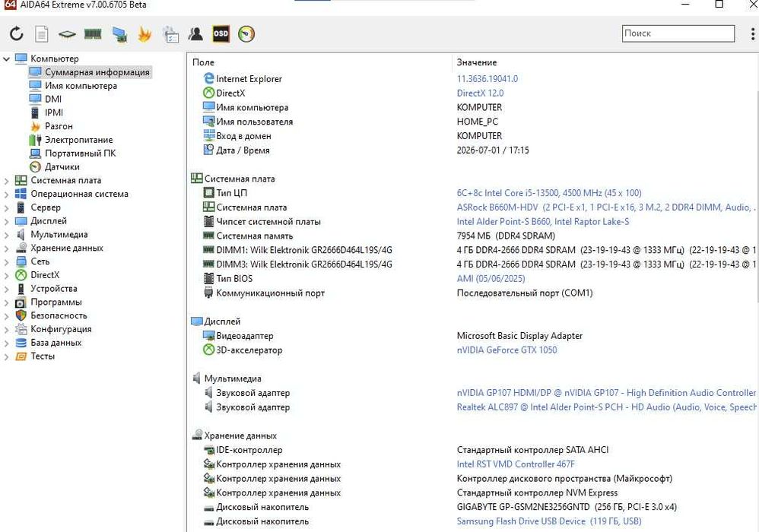
Task: Open the Датчики sensors item
Action: tap(62, 167)
